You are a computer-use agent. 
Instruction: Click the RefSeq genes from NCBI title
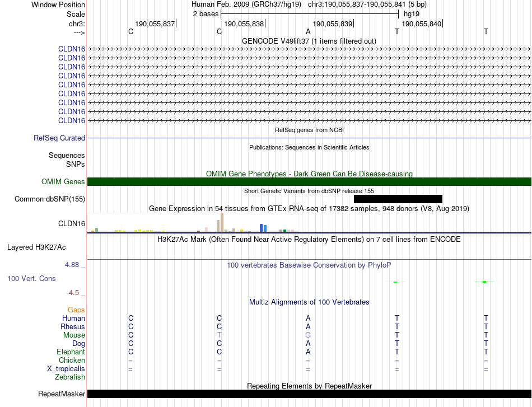(x=310, y=130)
